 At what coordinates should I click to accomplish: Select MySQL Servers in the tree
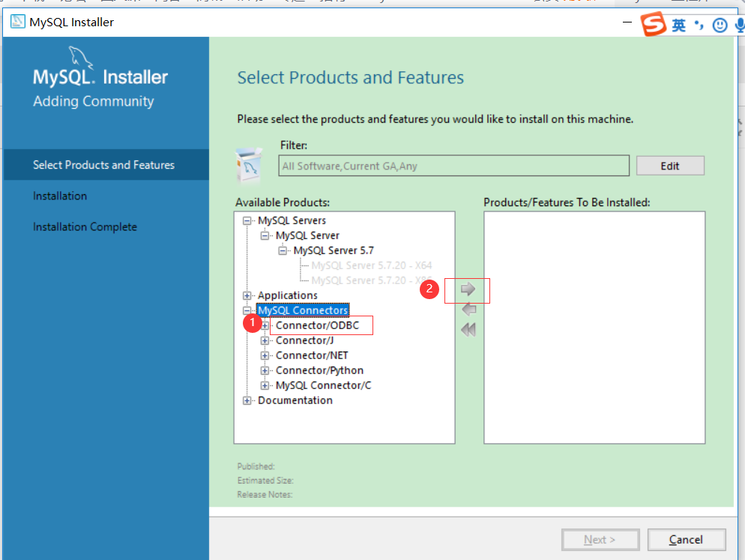[292, 220]
